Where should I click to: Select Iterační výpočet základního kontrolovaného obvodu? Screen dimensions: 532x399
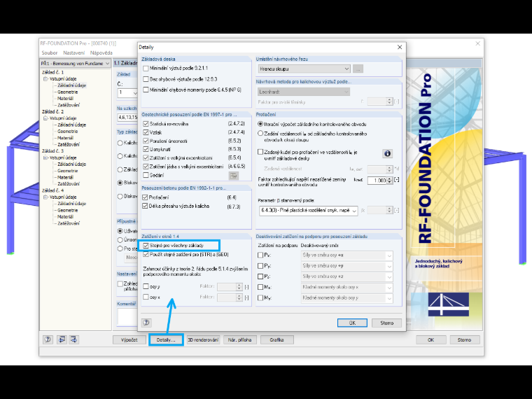260,124
